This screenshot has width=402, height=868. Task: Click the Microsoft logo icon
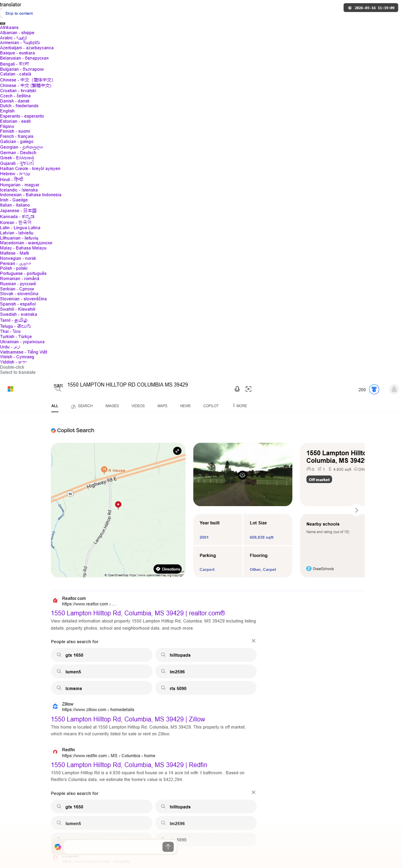click(x=11, y=389)
